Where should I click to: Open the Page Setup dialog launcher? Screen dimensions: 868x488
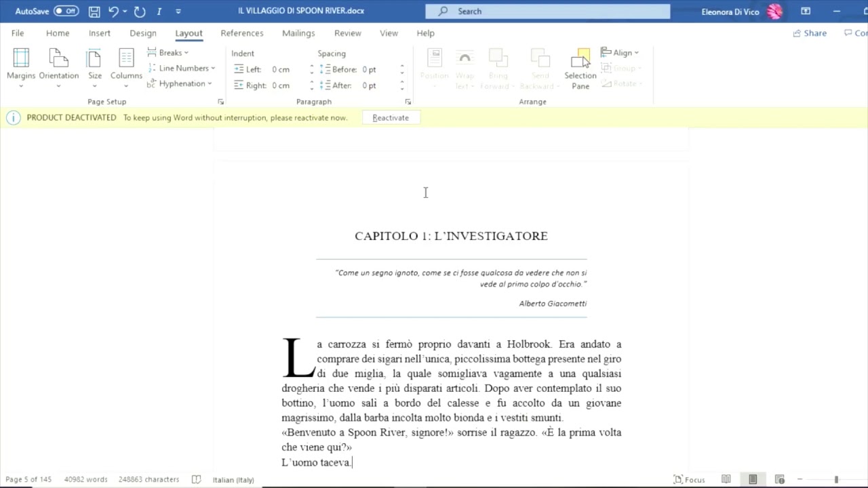click(x=220, y=102)
